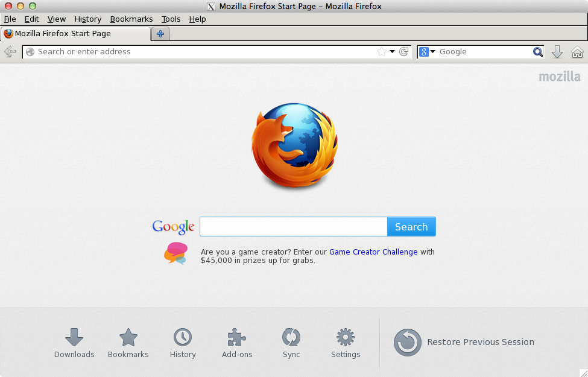Close the Firefox window with red button
588x377 pixels.
[x=8, y=6]
